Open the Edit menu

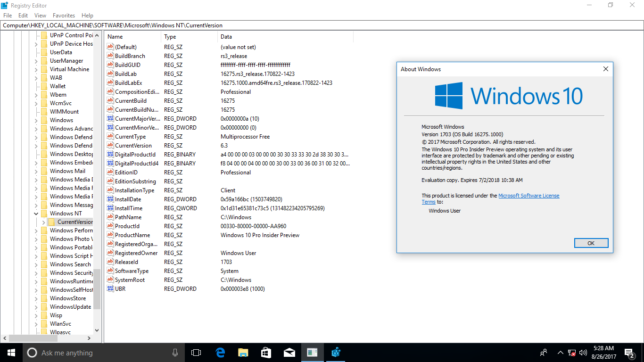(23, 16)
